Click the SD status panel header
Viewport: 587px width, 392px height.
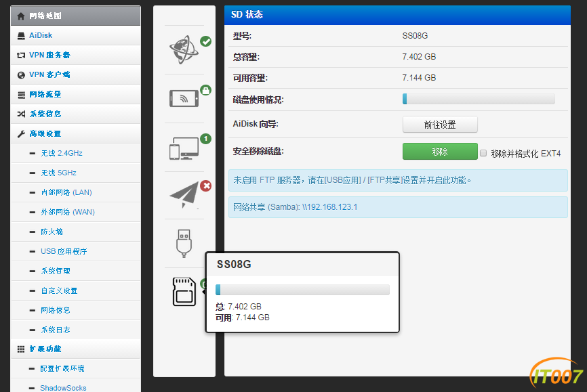click(397, 15)
